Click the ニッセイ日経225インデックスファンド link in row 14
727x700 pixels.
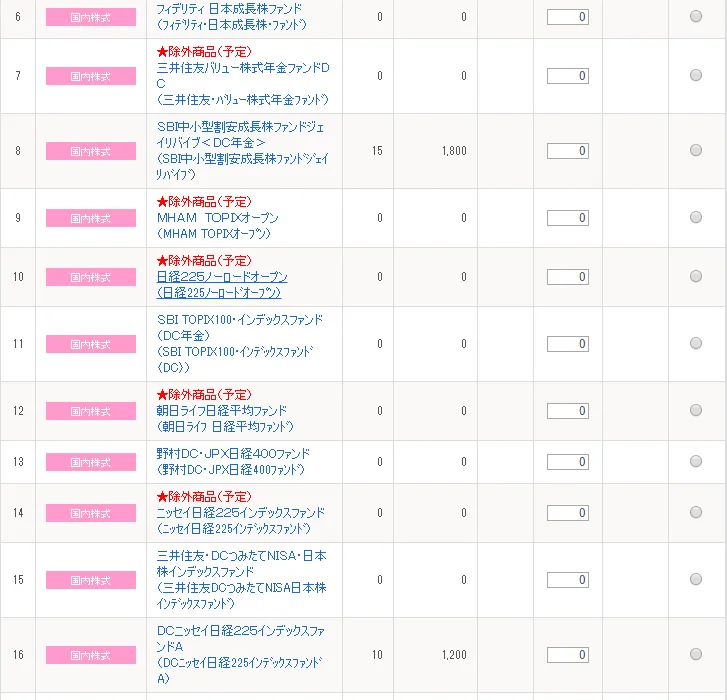click(x=241, y=513)
